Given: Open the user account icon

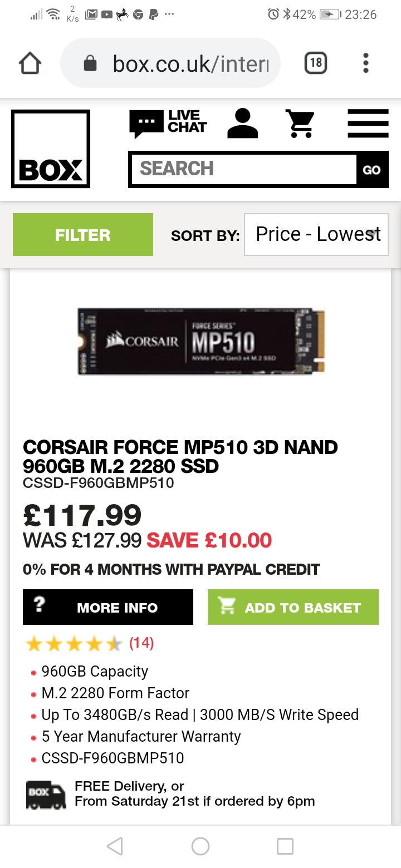Looking at the screenshot, I should tap(243, 123).
